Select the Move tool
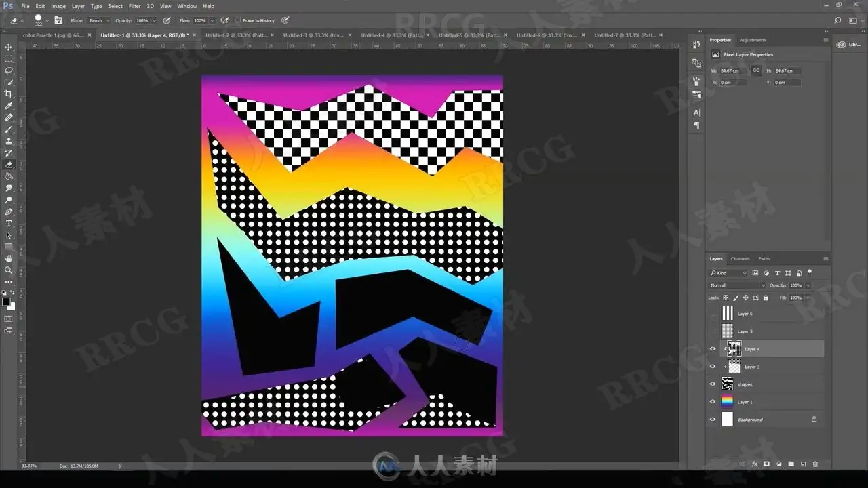This screenshot has width=868, height=488. pyautogui.click(x=9, y=47)
